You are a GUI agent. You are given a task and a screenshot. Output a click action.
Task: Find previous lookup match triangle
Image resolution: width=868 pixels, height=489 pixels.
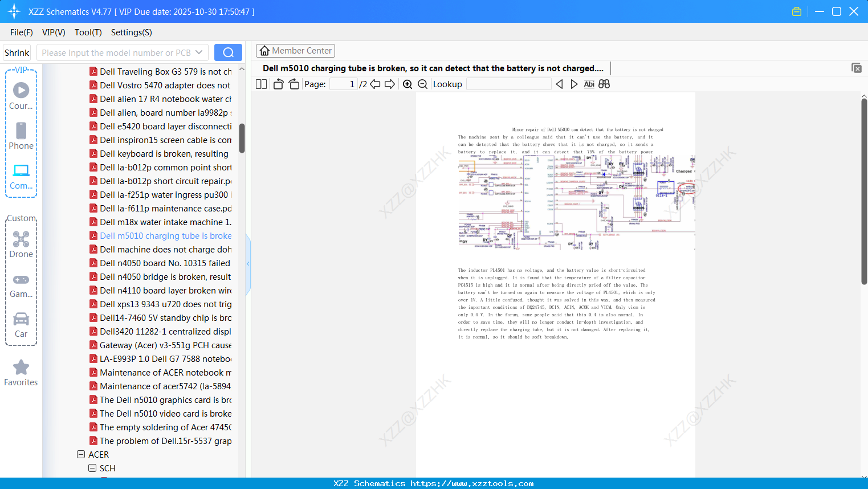pos(559,84)
